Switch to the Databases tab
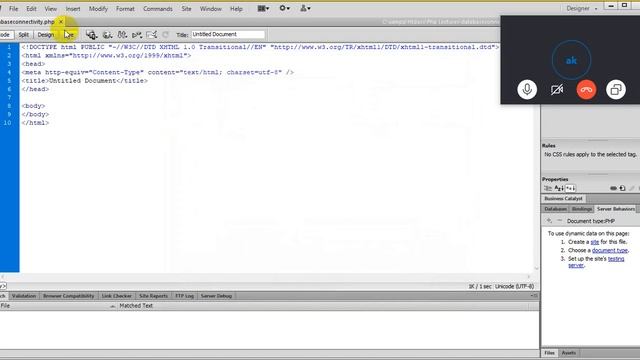This screenshot has height=360, width=640. [x=555, y=209]
